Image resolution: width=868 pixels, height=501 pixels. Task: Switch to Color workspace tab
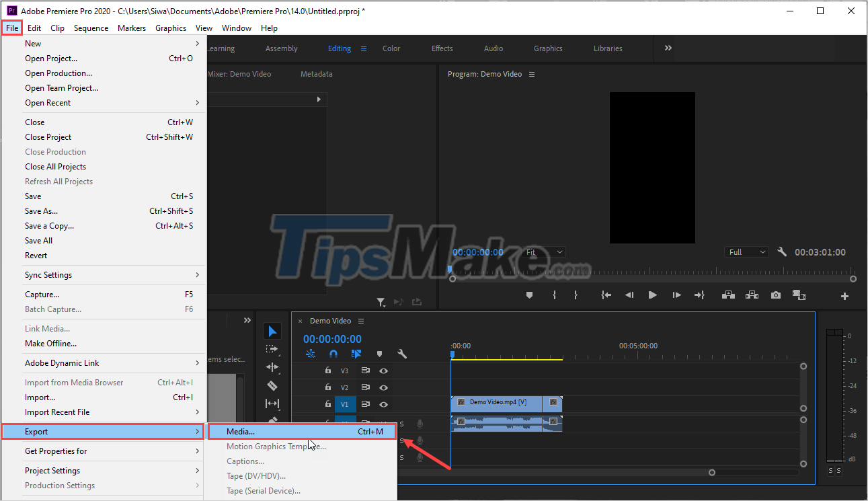[x=391, y=48]
